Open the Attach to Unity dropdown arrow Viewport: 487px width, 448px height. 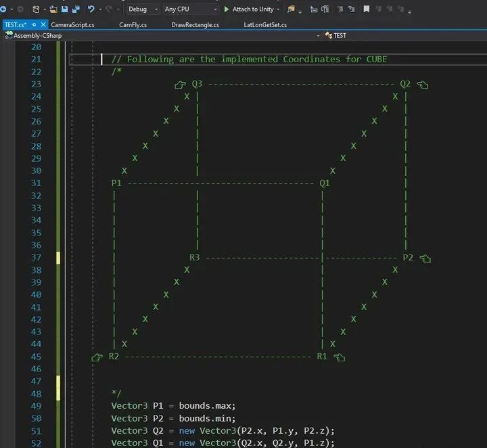[278, 9]
